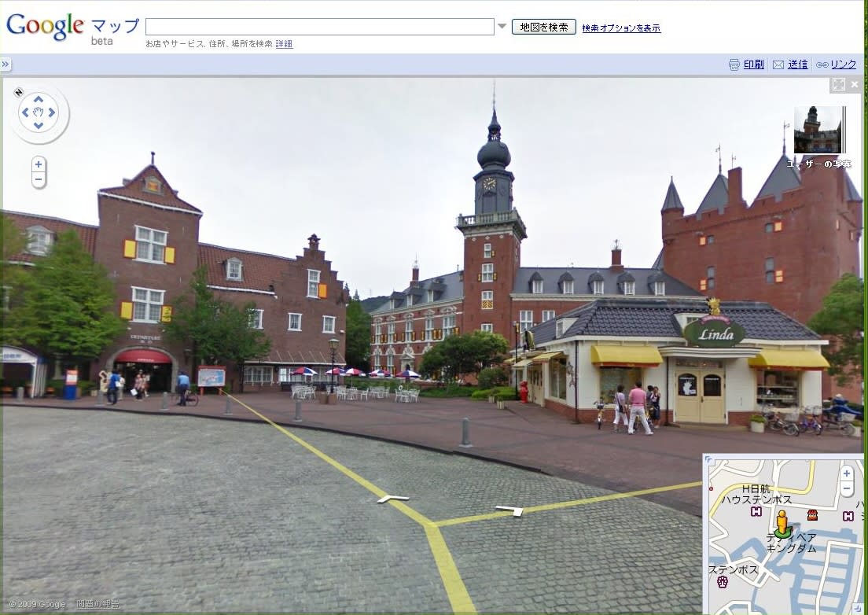Open the search box suggestions dropdown

[502, 27]
